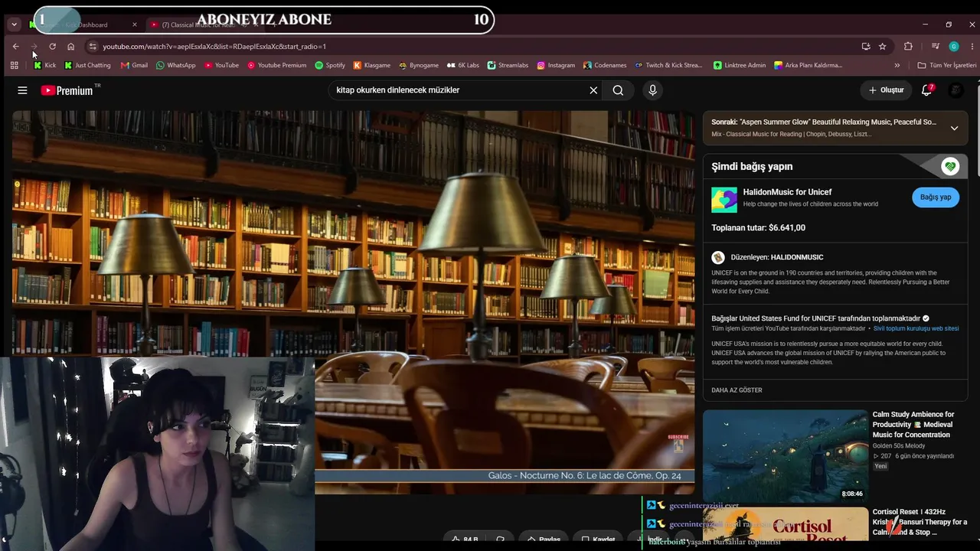
Task: Open the Oluştur create menu
Action: pos(886,90)
